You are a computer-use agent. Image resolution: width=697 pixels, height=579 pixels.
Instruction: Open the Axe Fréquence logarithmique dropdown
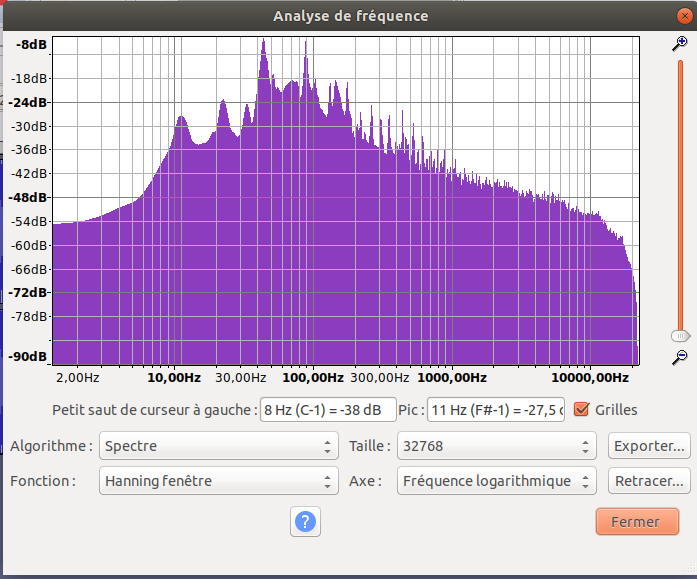coord(497,481)
